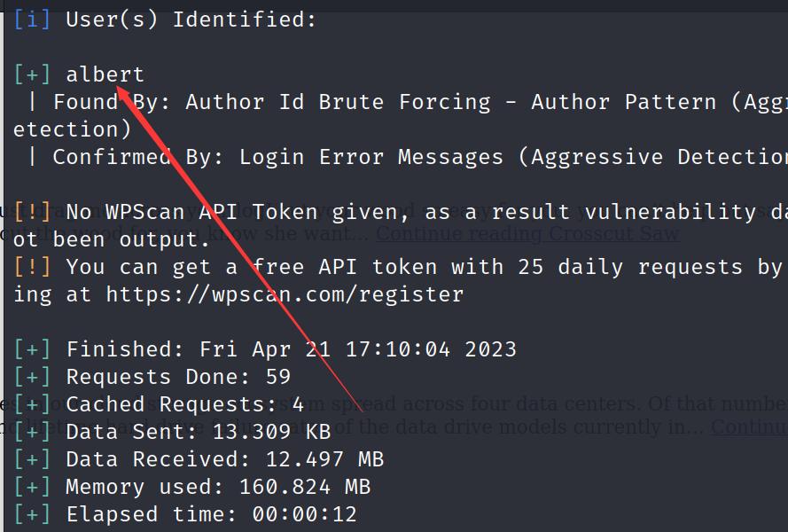
Task: Click the wpscan.com/register URL
Action: pos(285,294)
